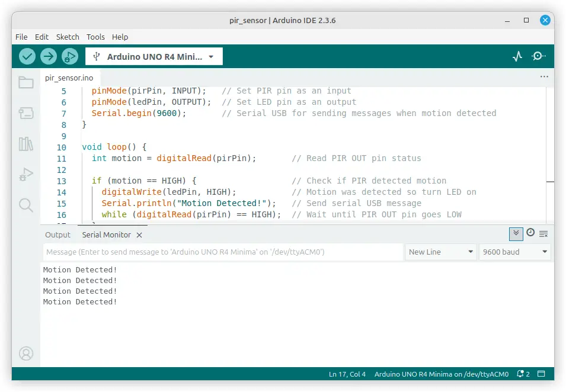Viewport: 566px width, 392px height.
Task: Open the Tools menu
Action: (x=95, y=37)
